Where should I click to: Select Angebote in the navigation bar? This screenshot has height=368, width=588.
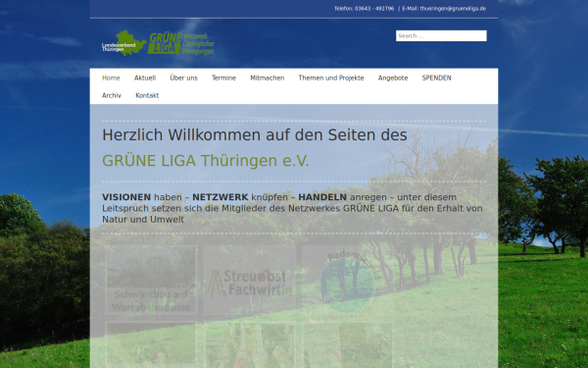[393, 78]
